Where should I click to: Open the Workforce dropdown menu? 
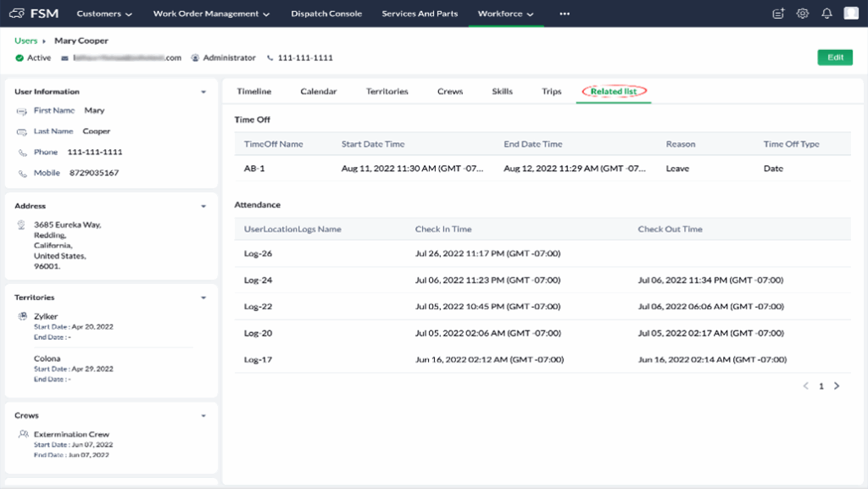(x=505, y=14)
